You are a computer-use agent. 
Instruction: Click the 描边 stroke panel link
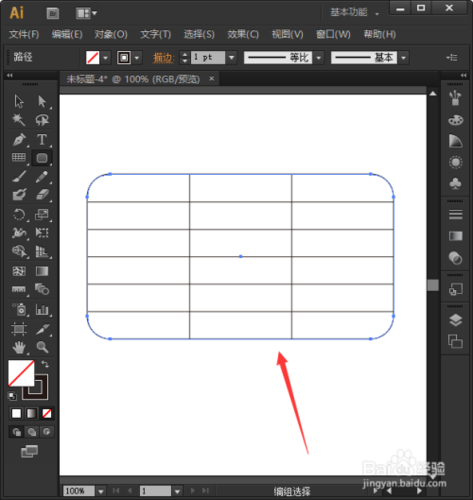163,58
